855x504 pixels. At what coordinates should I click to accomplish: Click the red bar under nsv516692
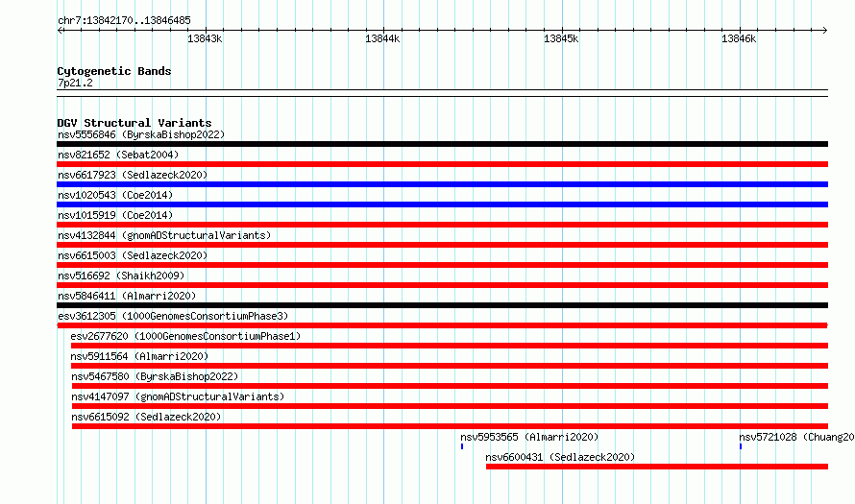pos(442,285)
